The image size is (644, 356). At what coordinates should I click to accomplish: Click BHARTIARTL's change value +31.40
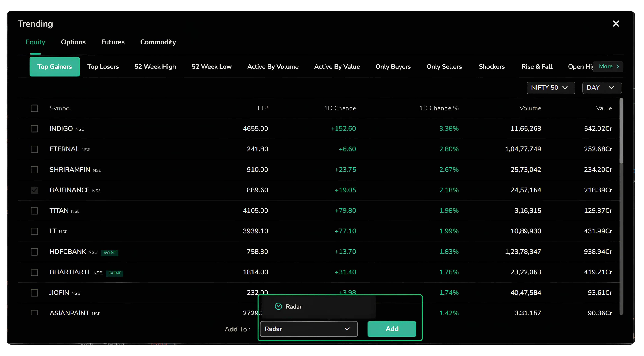coord(345,272)
